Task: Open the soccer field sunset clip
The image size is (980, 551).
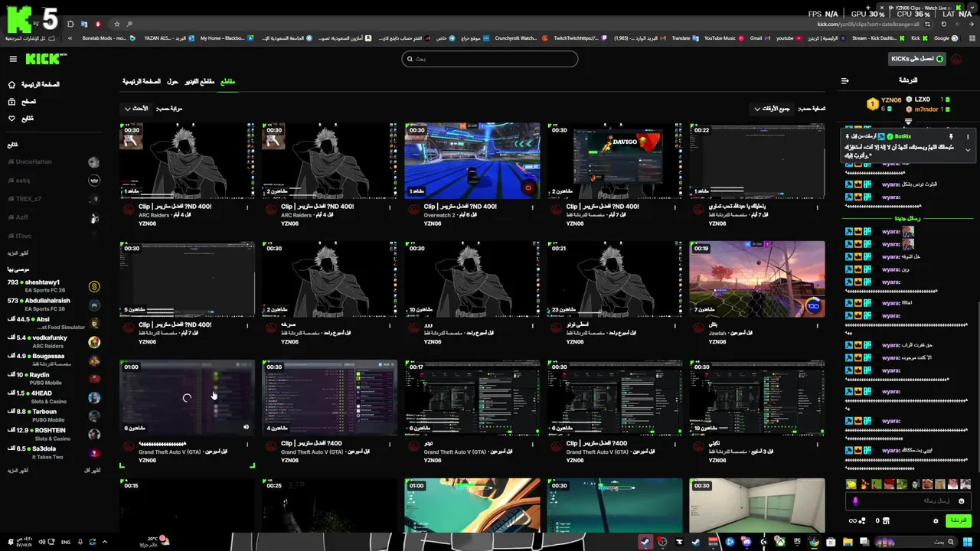Action: coord(757,279)
